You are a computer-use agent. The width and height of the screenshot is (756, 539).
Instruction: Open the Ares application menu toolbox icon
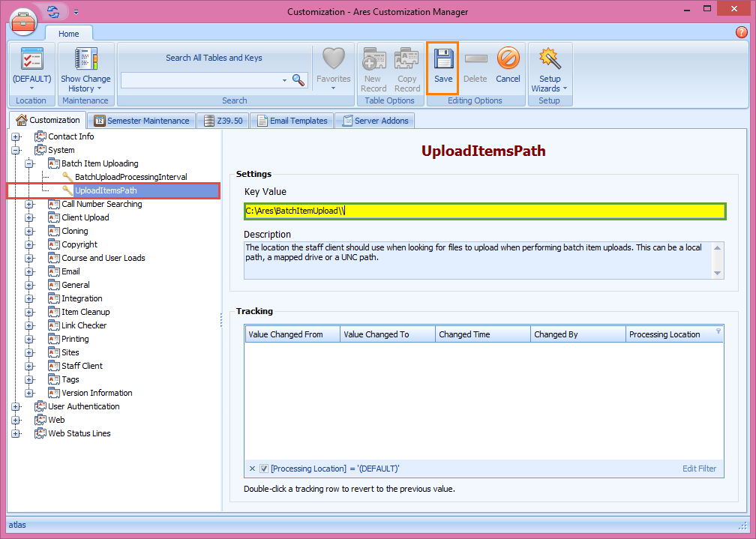click(23, 22)
